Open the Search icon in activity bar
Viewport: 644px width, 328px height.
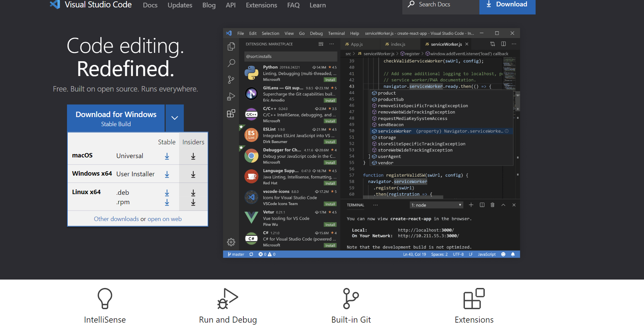231,63
